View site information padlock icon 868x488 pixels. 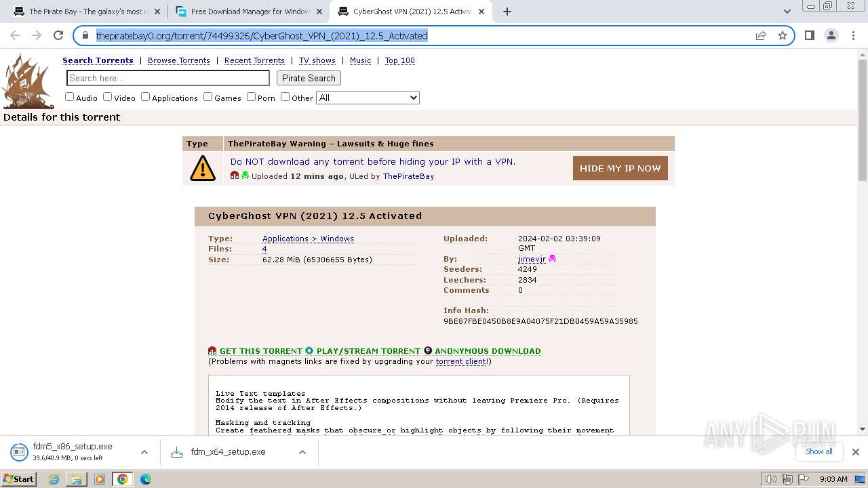click(85, 35)
